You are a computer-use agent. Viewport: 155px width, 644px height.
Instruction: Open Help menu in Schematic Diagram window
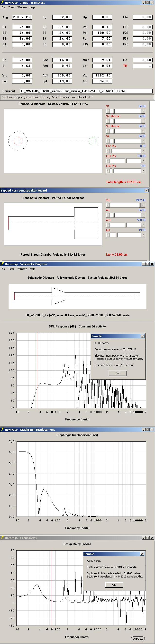tap(32, 269)
